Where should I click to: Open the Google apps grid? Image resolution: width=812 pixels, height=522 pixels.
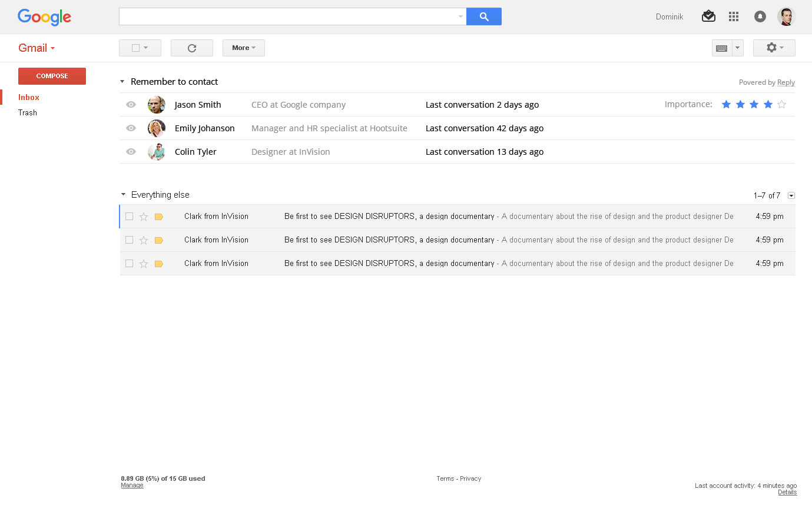pos(733,16)
